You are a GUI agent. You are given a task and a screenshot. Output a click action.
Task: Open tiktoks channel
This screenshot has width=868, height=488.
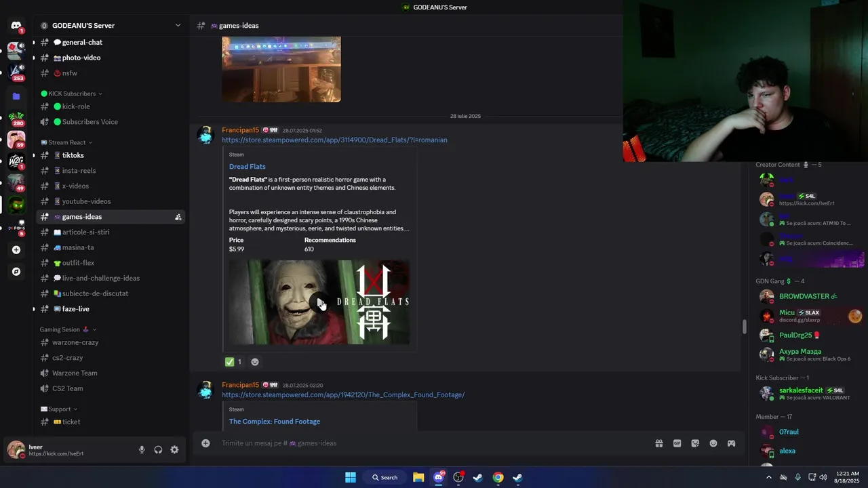pos(111,155)
